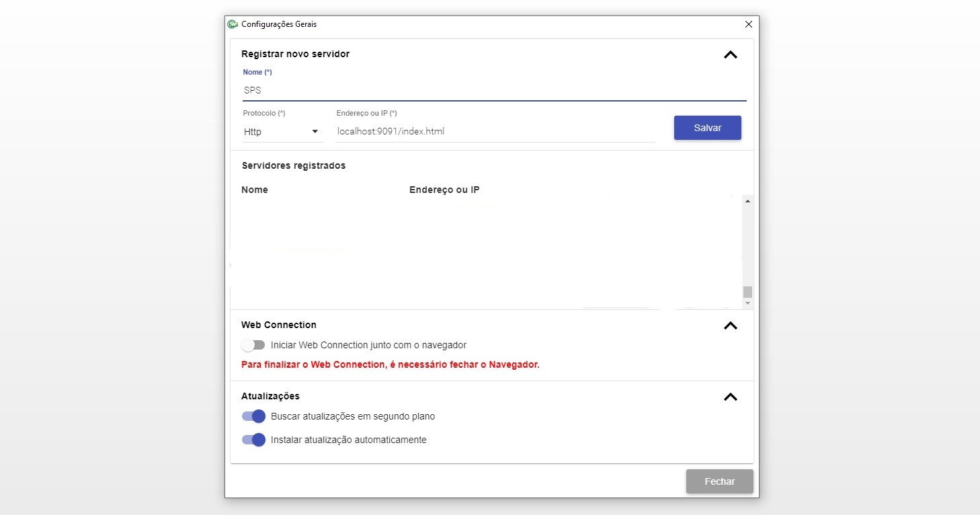Click the server list scrollbar down arrow
Viewport: 980px width, 515px height.
click(x=747, y=304)
